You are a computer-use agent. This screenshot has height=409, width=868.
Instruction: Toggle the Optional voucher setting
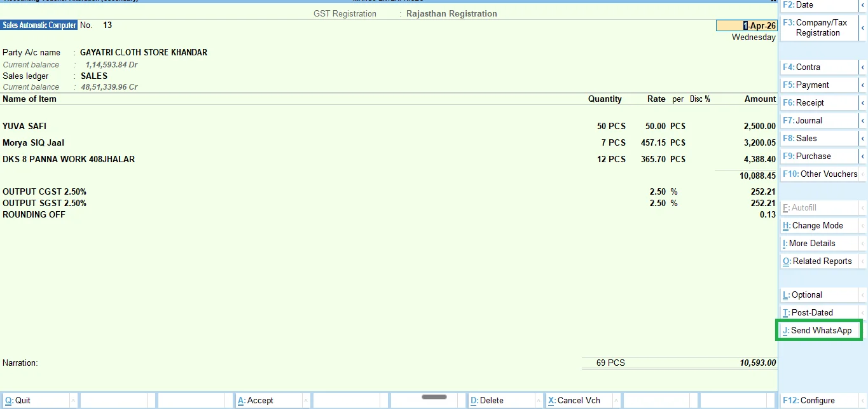tap(820, 295)
